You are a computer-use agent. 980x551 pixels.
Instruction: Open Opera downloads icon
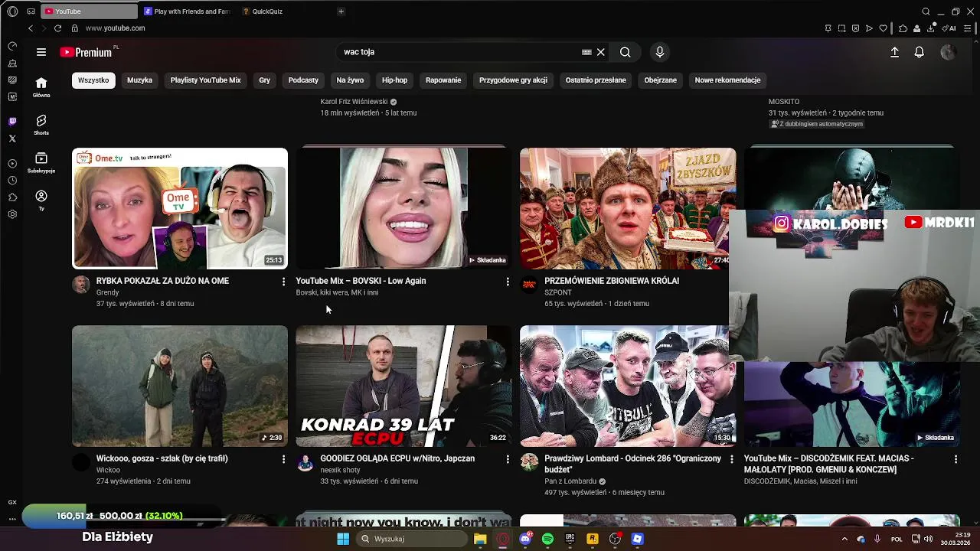coord(931,28)
